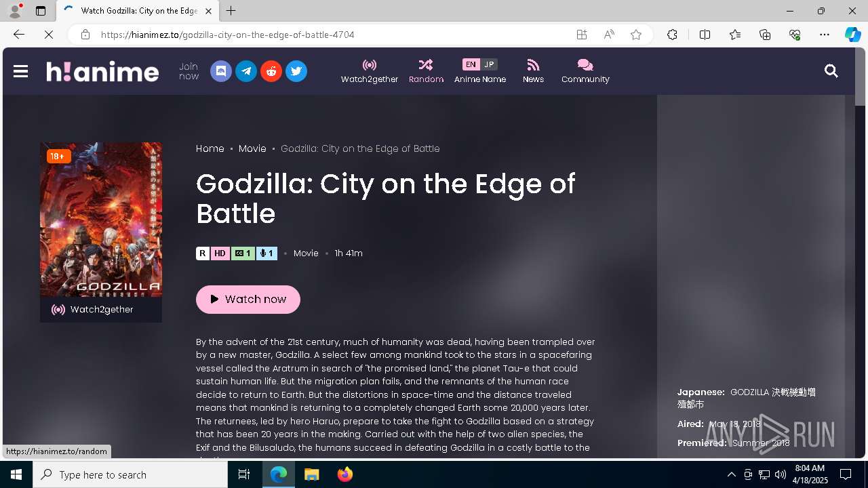Open the Reddit community icon

click(x=271, y=71)
